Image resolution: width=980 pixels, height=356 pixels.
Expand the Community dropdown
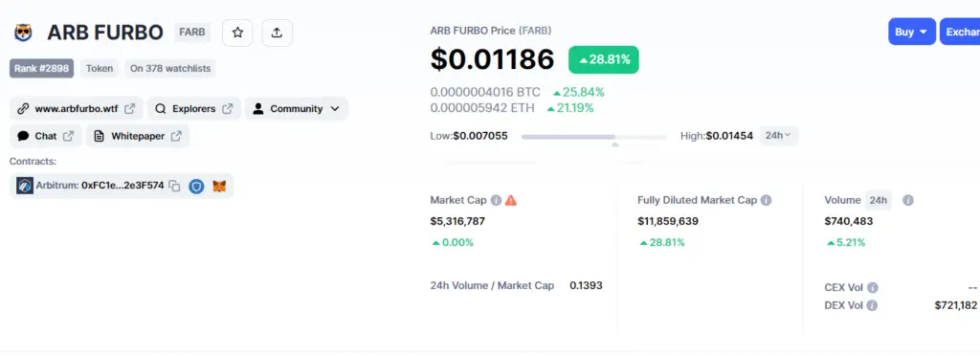click(x=297, y=109)
